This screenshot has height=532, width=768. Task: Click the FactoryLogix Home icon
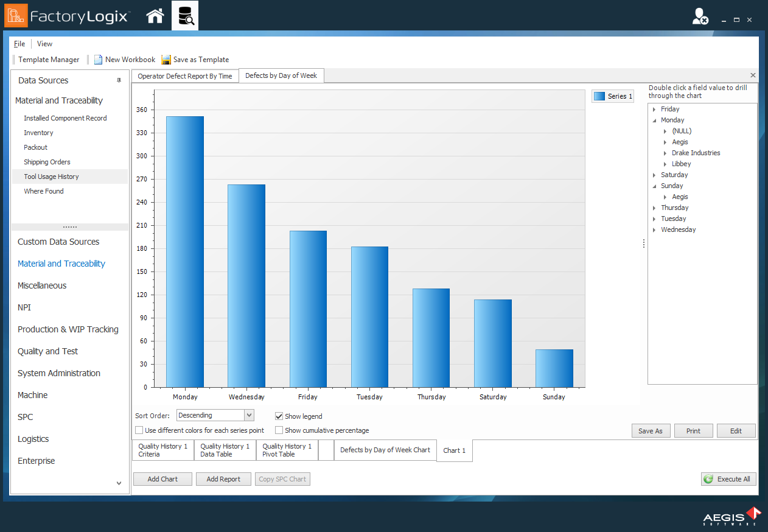[155, 15]
